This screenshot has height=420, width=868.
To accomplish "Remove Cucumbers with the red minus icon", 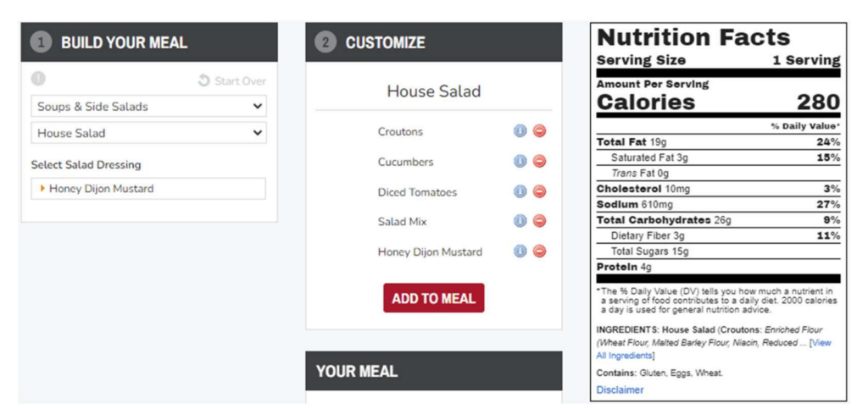I will (539, 162).
